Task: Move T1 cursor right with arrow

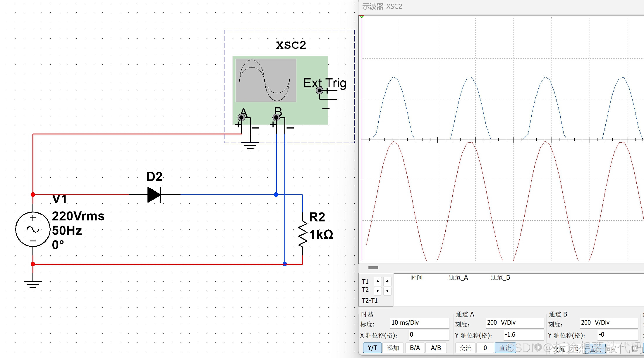Action: pyautogui.click(x=387, y=281)
